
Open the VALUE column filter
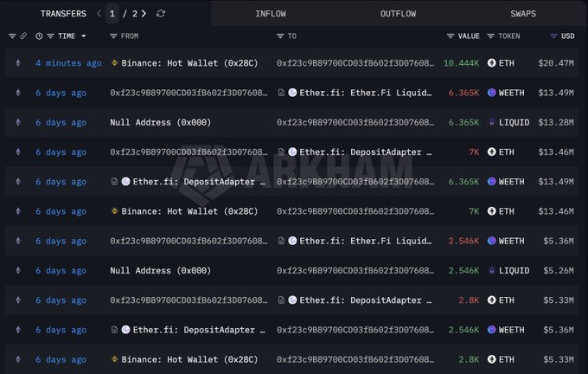click(x=451, y=36)
